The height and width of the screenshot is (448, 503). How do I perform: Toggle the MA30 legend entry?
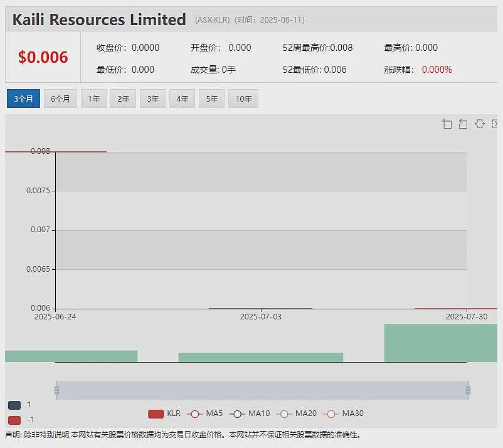[343, 413]
